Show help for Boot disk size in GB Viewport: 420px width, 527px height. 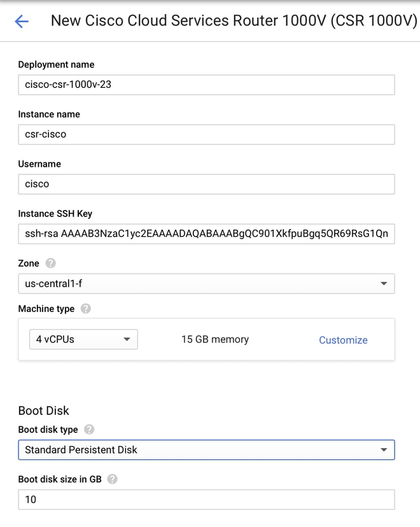[x=112, y=479]
